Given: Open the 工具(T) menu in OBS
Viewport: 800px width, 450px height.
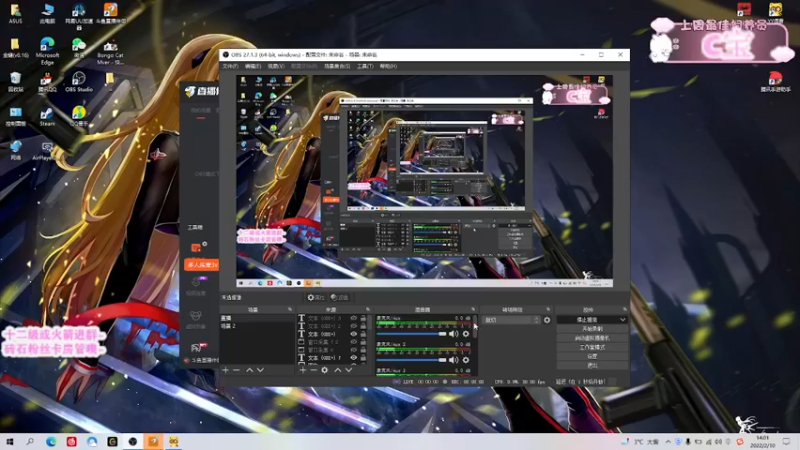Looking at the screenshot, I should [x=365, y=66].
